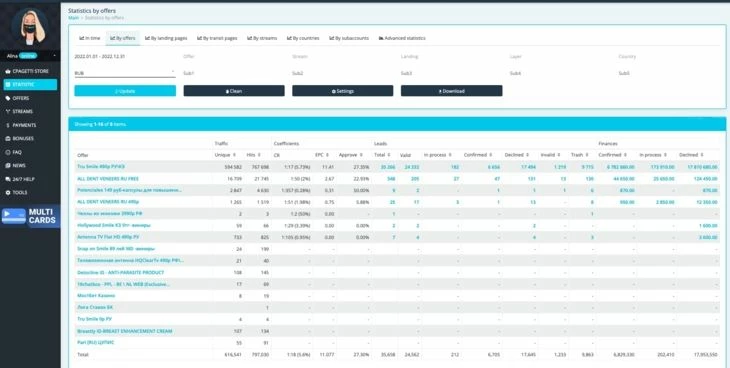Click total leads 348 in ALL DENT VENEERS RU FREE row
This screenshot has height=368, width=730.
click(391, 179)
